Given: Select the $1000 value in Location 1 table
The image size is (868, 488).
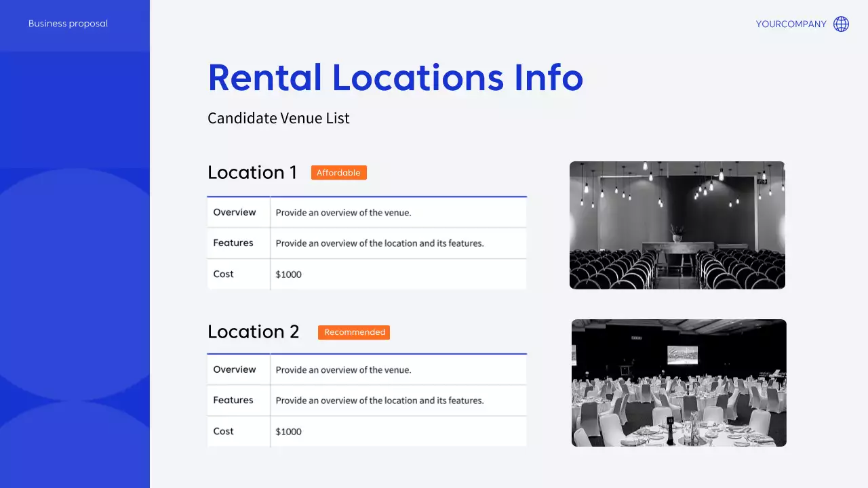Looking at the screenshot, I should (289, 274).
